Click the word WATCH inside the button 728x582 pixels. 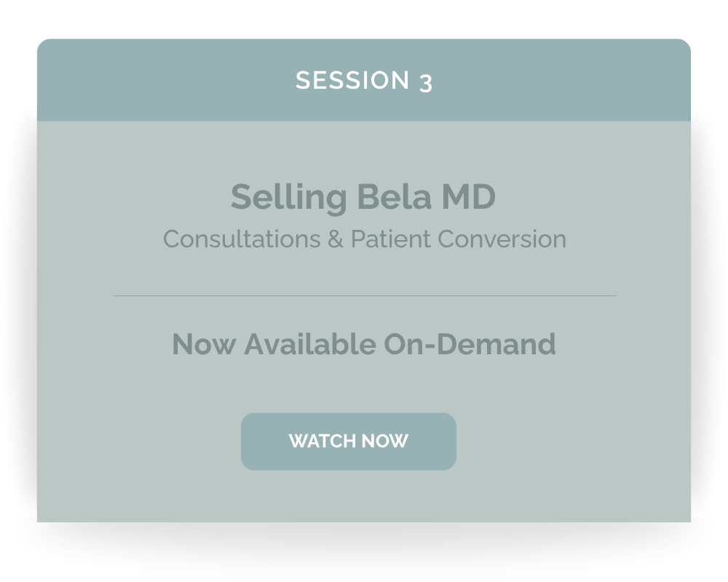(x=323, y=441)
